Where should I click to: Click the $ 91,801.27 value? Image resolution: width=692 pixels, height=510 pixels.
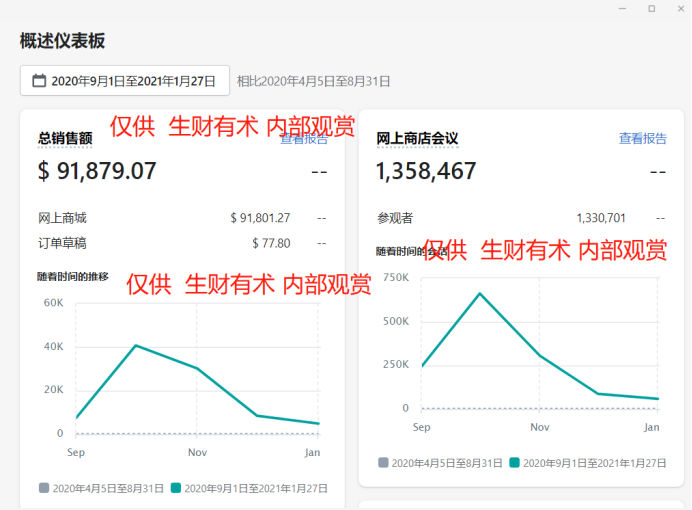pos(260,218)
